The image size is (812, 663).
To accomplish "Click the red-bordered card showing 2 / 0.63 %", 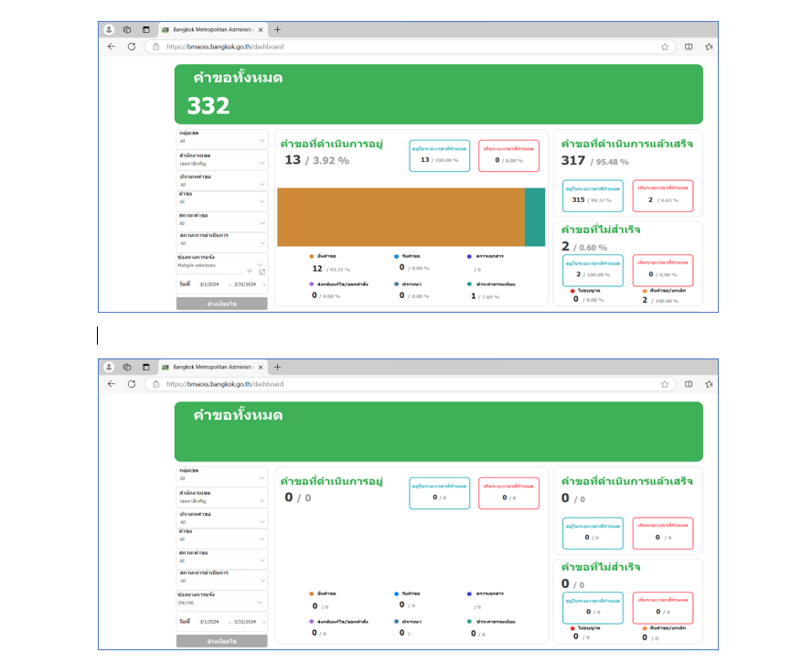I will tap(663, 197).
